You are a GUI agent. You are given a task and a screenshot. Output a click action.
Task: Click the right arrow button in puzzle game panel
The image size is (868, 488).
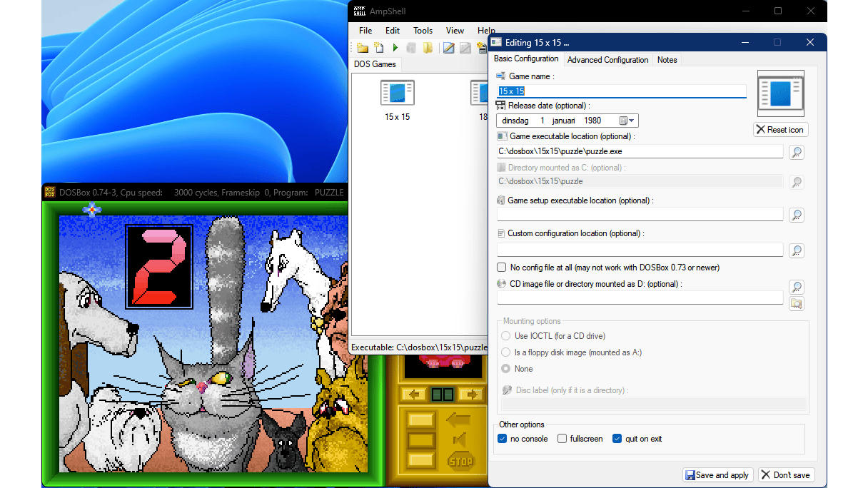tap(471, 395)
